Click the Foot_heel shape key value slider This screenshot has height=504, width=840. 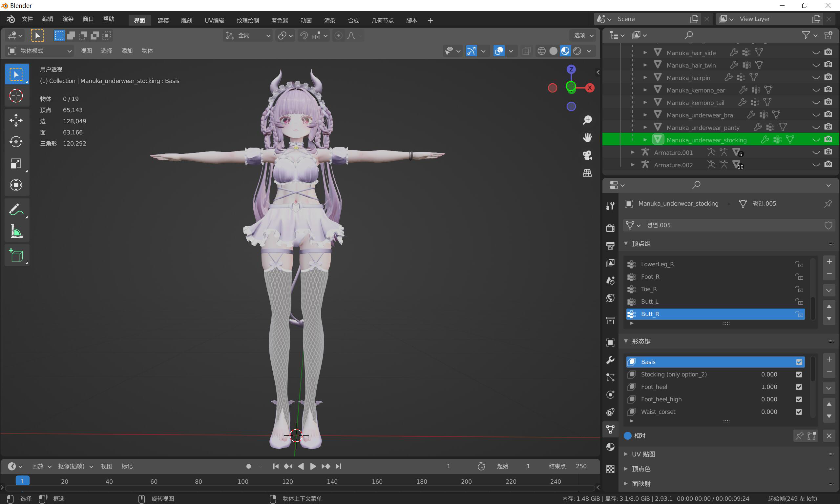click(769, 387)
